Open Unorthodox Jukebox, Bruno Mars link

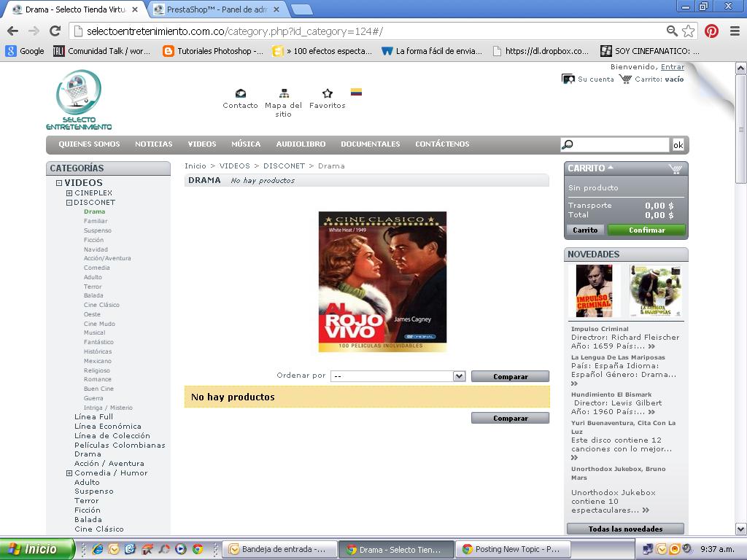pyautogui.click(x=618, y=473)
